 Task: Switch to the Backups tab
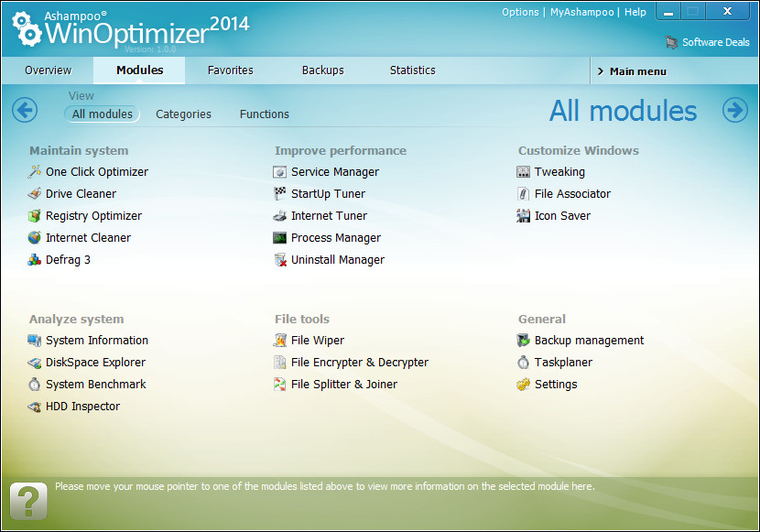[323, 71]
